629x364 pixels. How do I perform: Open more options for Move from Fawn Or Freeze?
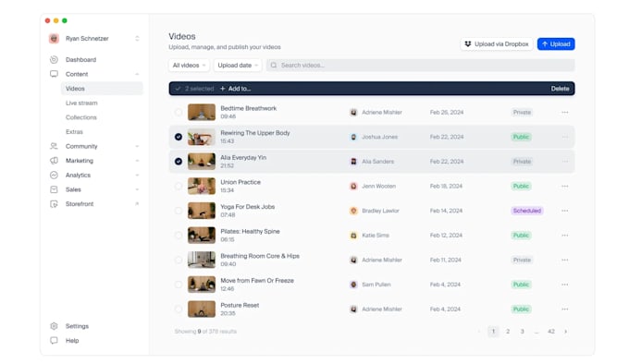click(x=565, y=285)
